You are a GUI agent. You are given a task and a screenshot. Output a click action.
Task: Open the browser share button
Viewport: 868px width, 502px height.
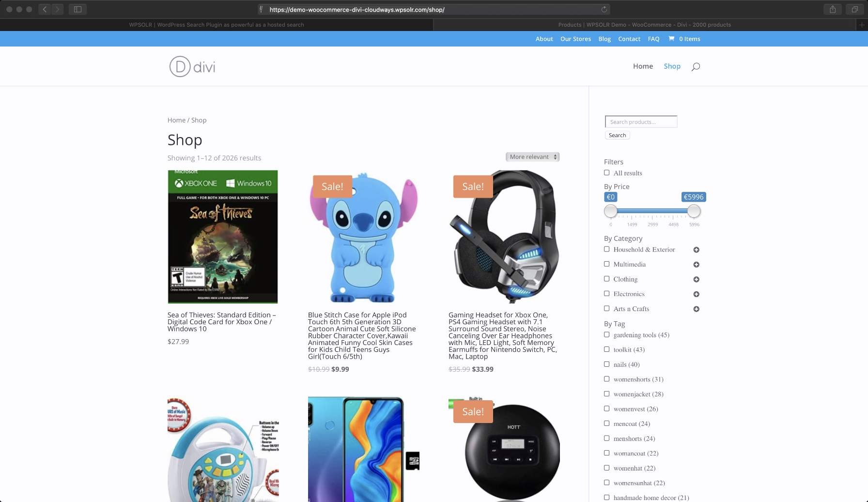pyautogui.click(x=833, y=9)
